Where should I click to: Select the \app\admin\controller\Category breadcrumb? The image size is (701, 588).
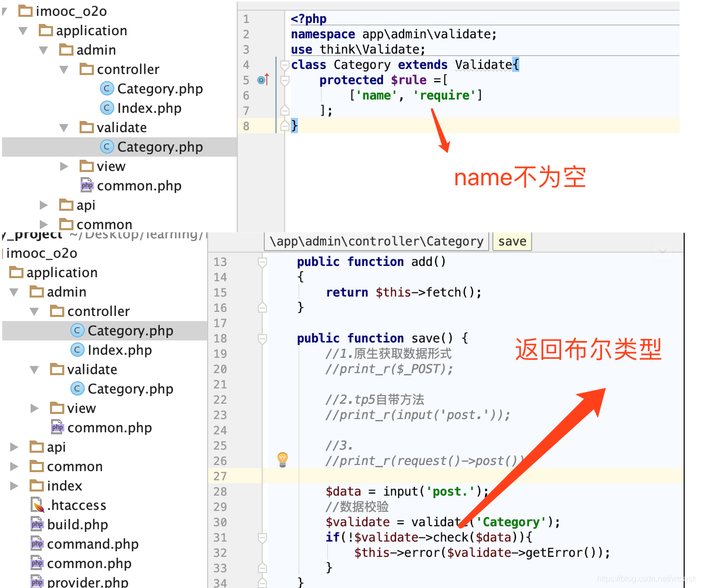click(x=377, y=241)
